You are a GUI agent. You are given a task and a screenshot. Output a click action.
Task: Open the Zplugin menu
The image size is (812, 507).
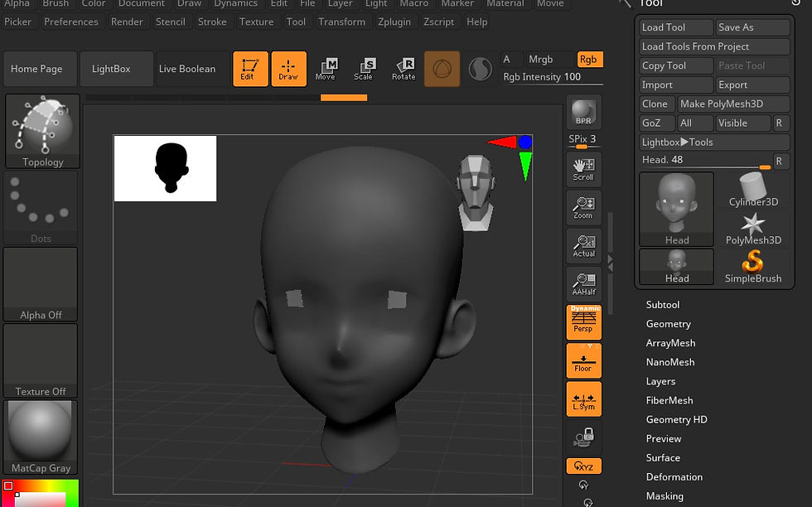394,22
